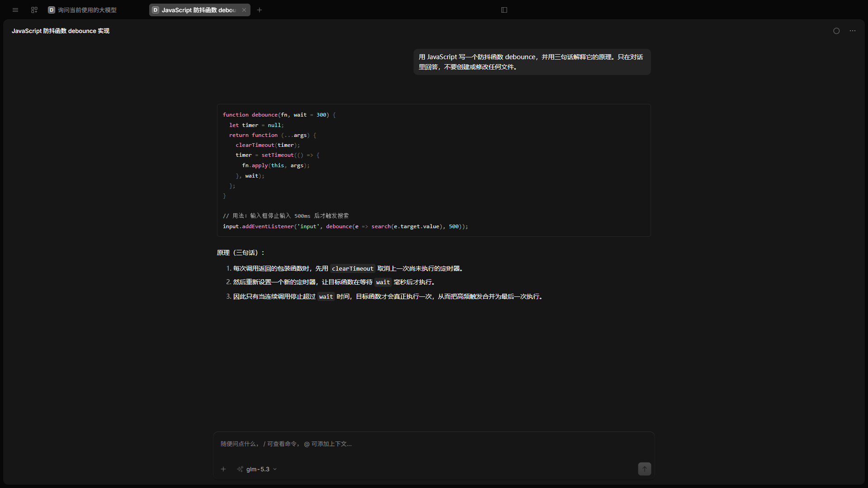Click the inline code wait in point 2
Screen dimensions: 868x488
click(383, 282)
